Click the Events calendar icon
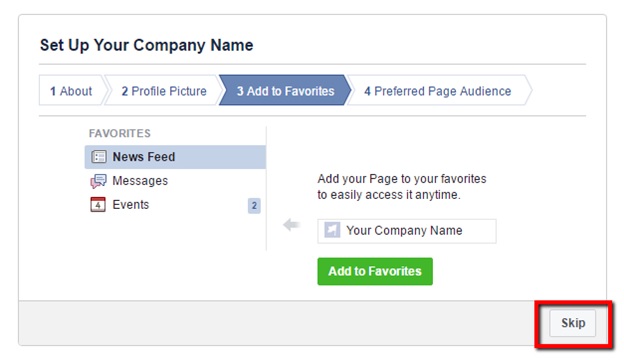This screenshot has width=624, height=360. click(98, 204)
